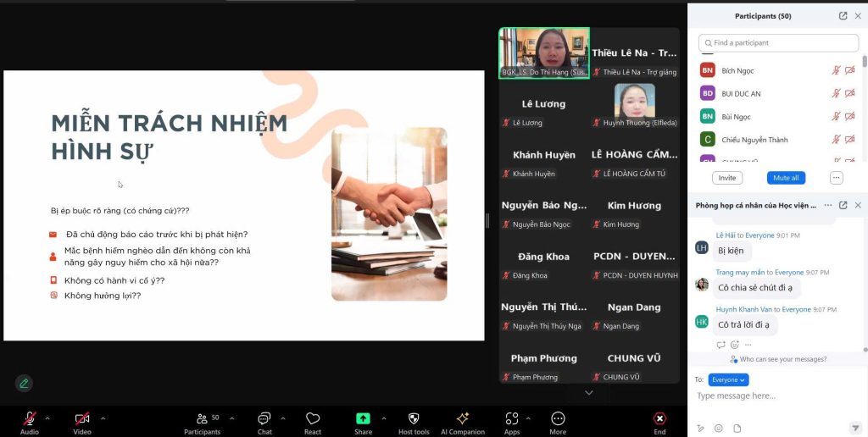Click the emoji icon in chat composer
Screen dimensions: 868x437
point(719,429)
